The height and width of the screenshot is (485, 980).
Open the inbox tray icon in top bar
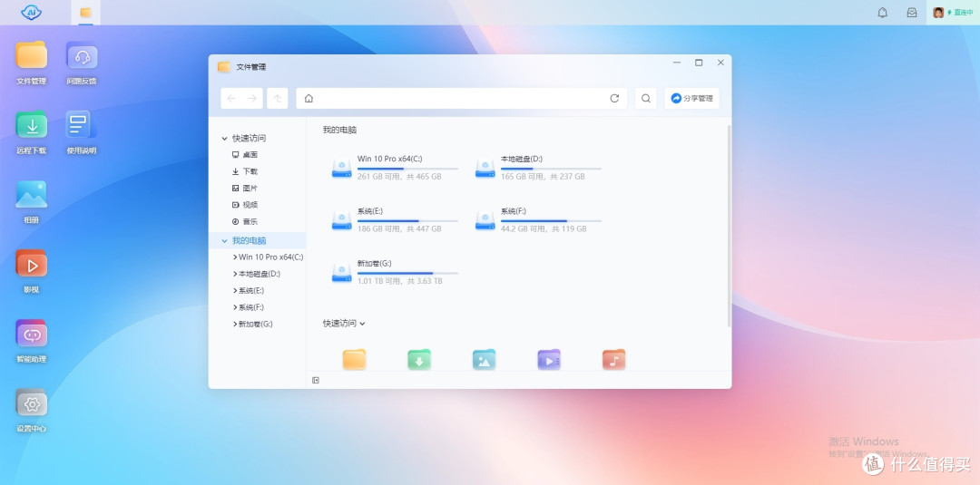[x=912, y=13]
